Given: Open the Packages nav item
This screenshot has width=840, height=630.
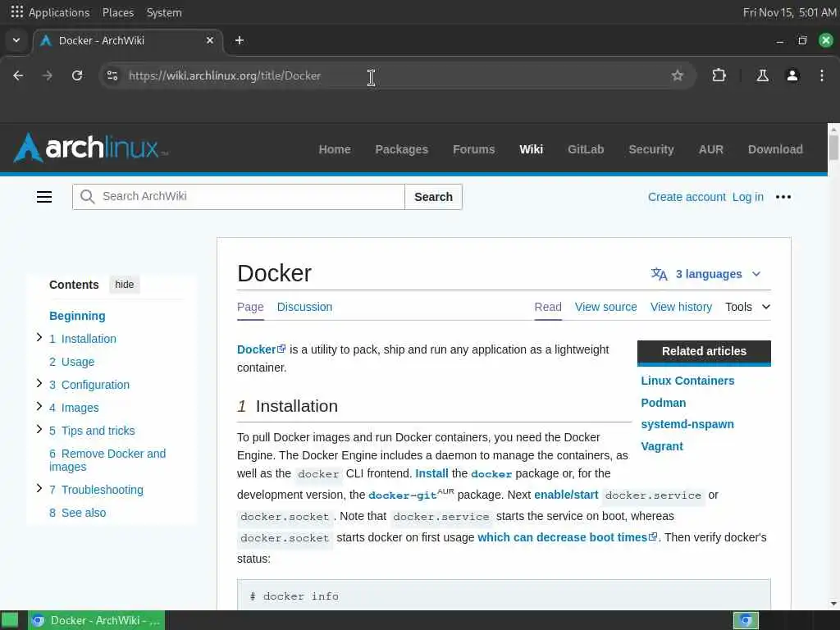Looking at the screenshot, I should [402, 149].
